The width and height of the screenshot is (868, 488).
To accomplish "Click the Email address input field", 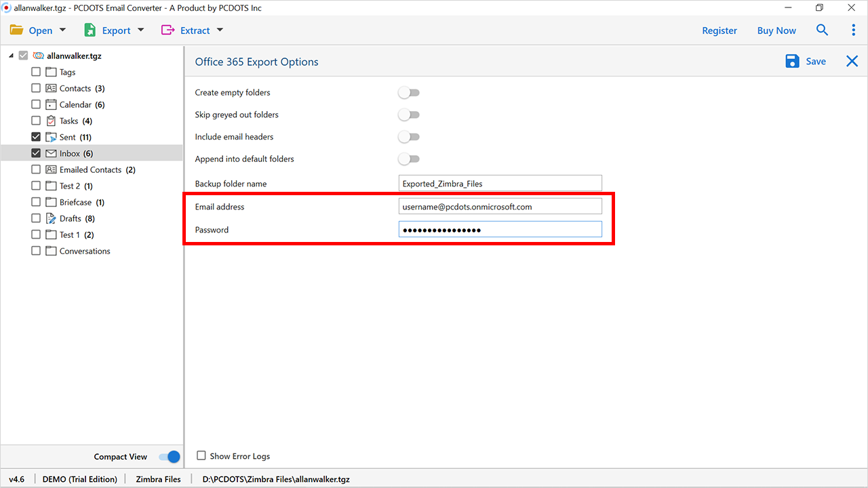I will pyautogui.click(x=500, y=206).
